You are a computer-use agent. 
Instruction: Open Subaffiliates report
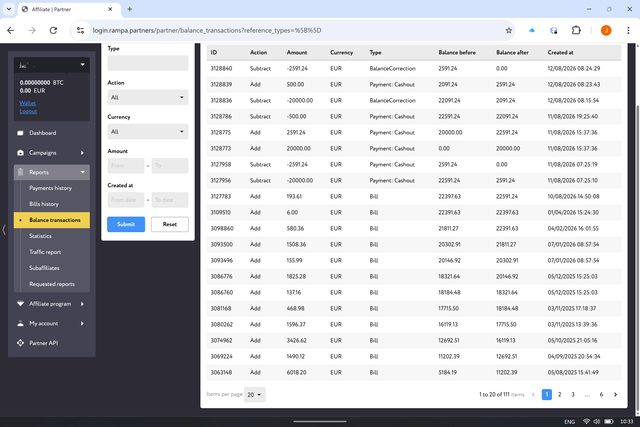[x=44, y=268]
